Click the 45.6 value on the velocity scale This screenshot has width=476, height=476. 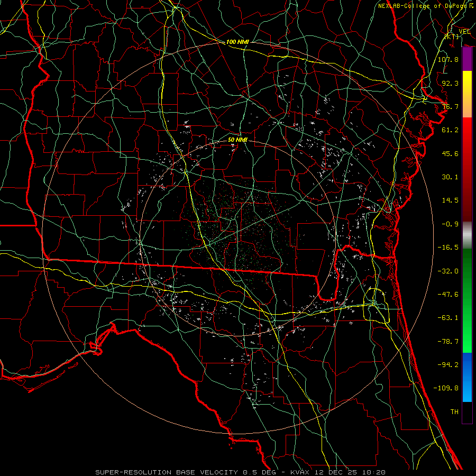point(450,153)
